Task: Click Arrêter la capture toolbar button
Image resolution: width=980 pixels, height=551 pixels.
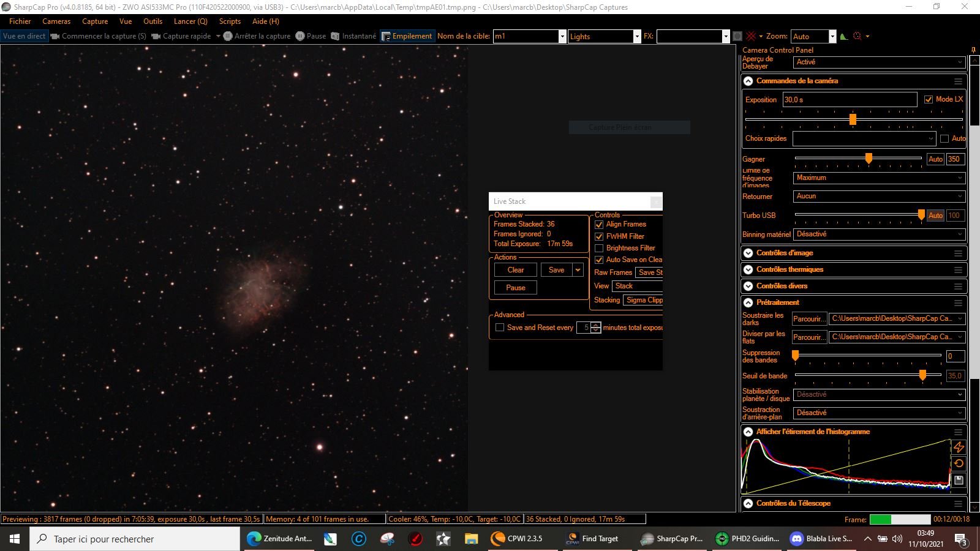Action: click(257, 36)
